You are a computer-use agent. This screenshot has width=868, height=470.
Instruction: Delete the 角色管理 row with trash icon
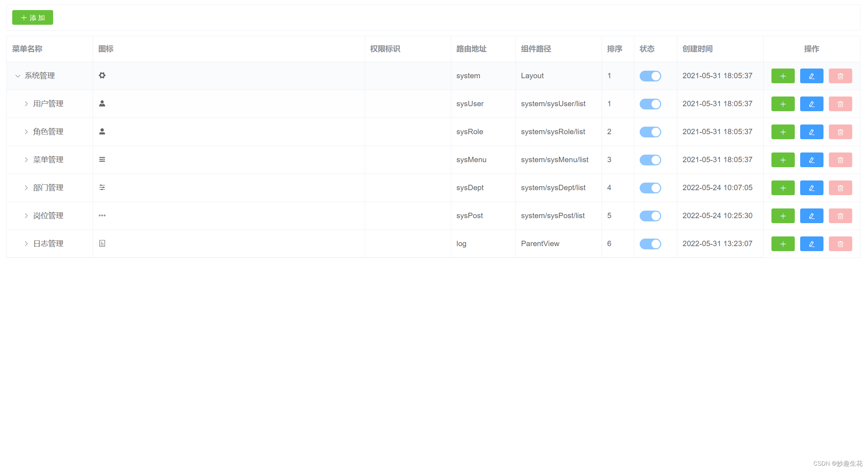[x=840, y=132]
